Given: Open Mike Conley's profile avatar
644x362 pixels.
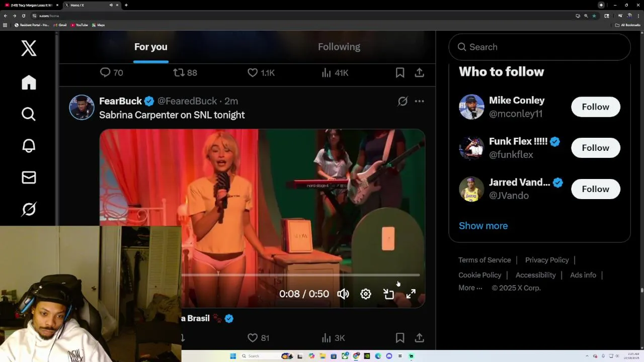Looking at the screenshot, I should click(471, 107).
